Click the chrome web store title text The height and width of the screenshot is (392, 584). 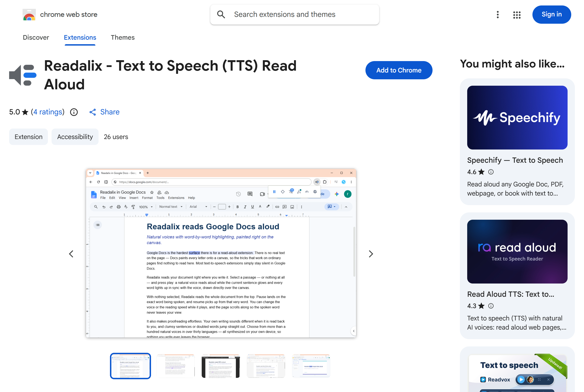[x=69, y=15]
